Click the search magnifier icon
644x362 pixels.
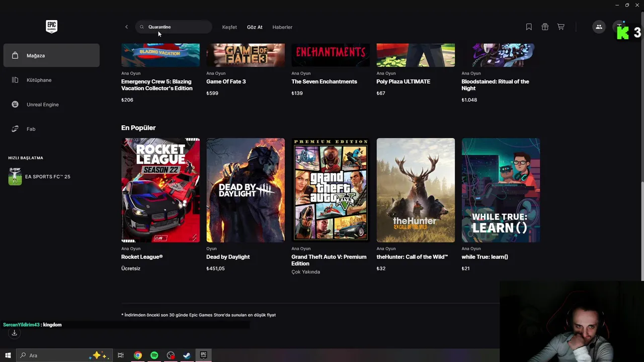click(x=142, y=27)
